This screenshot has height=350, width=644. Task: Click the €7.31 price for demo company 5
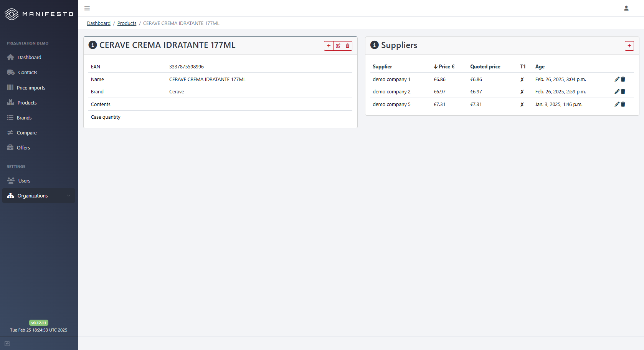(x=439, y=104)
